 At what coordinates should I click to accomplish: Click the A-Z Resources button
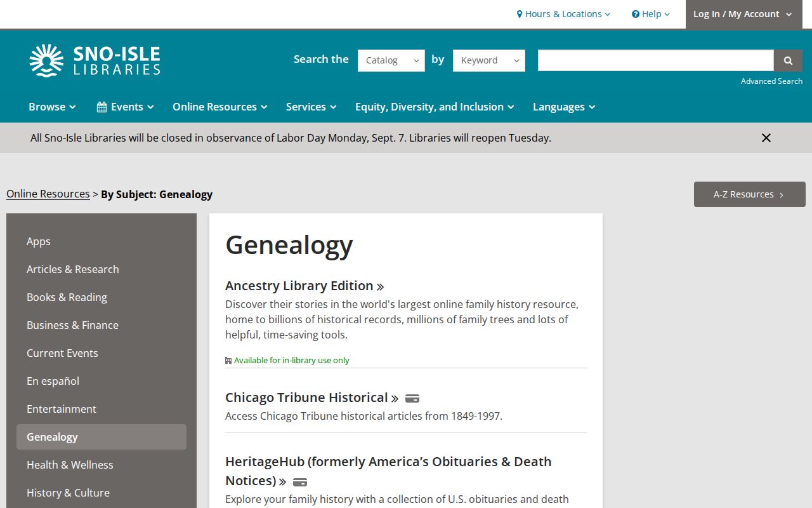pos(750,194)
